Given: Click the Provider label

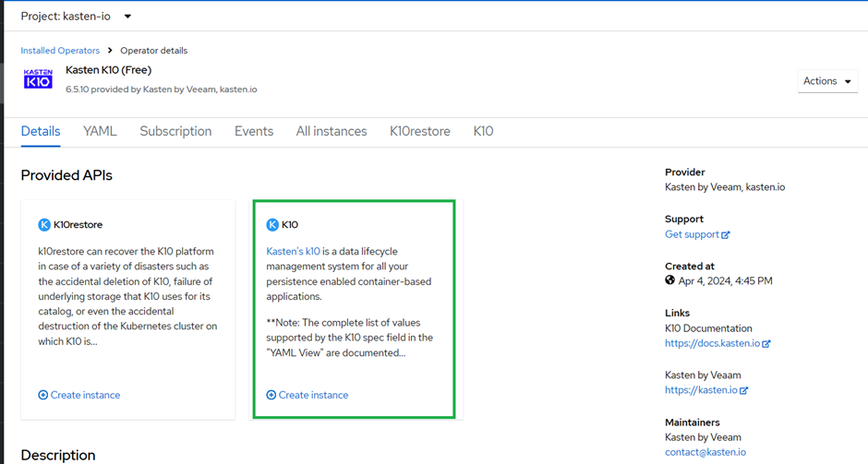Looking at the screenshot, I should pos(685,173).
